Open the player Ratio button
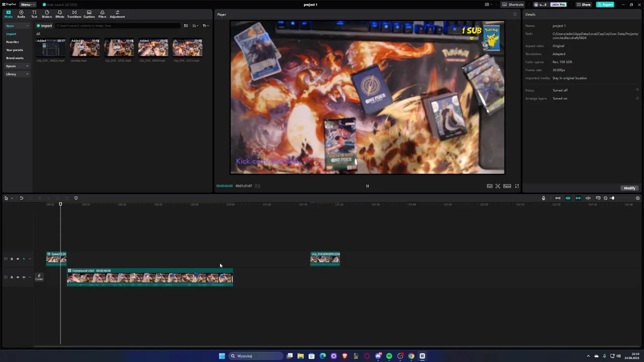This screenshot has width=644, height=362. click(507, 186)
